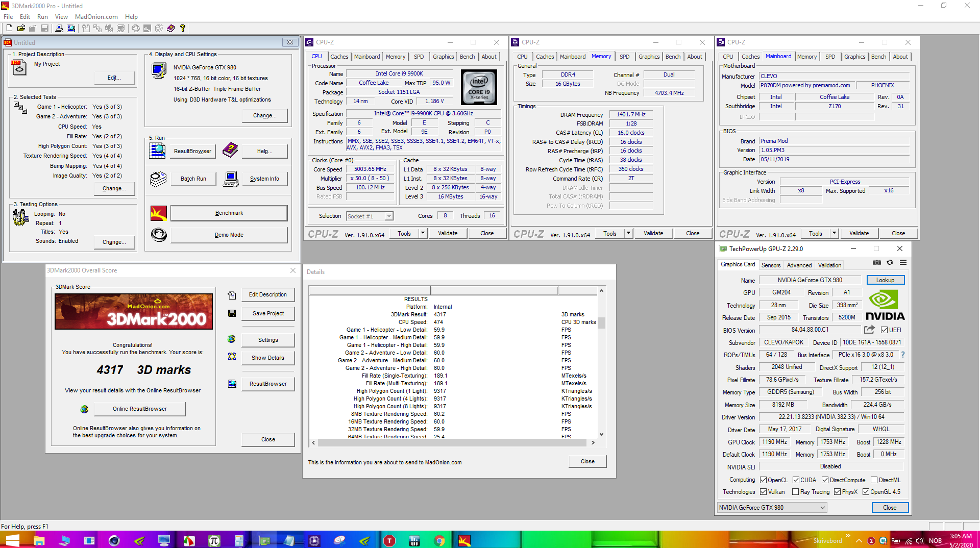Click Edit... in Project Description

point(114,78)
